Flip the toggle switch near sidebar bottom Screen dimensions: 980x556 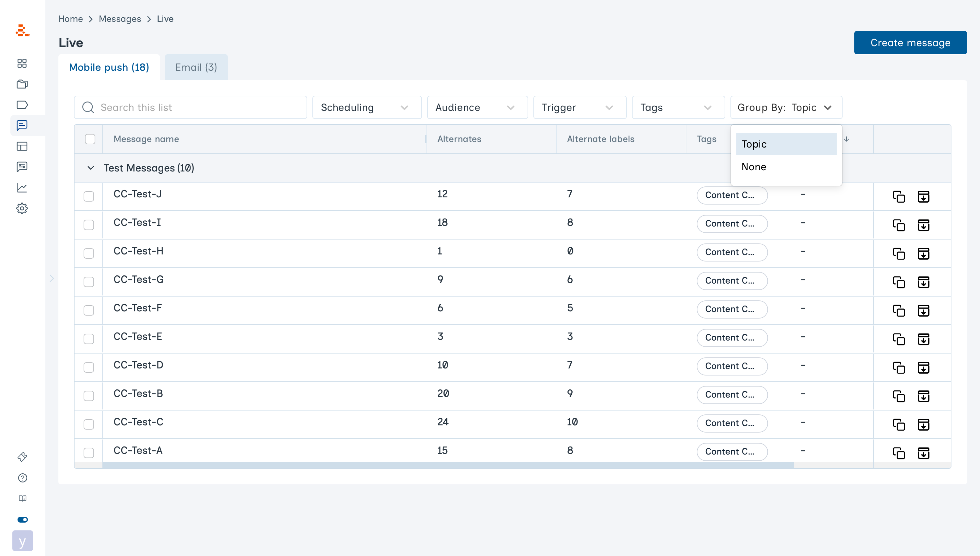pos(22,519)
